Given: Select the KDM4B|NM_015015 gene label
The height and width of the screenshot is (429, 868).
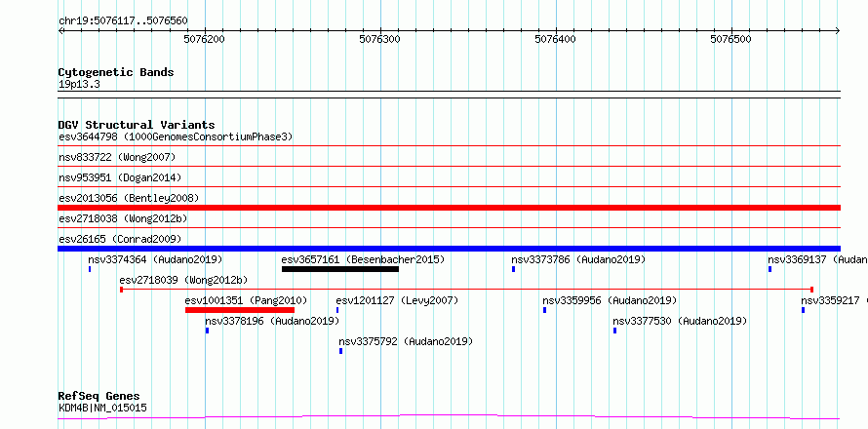Looking at the screenshot, I should tap(102, 409).
